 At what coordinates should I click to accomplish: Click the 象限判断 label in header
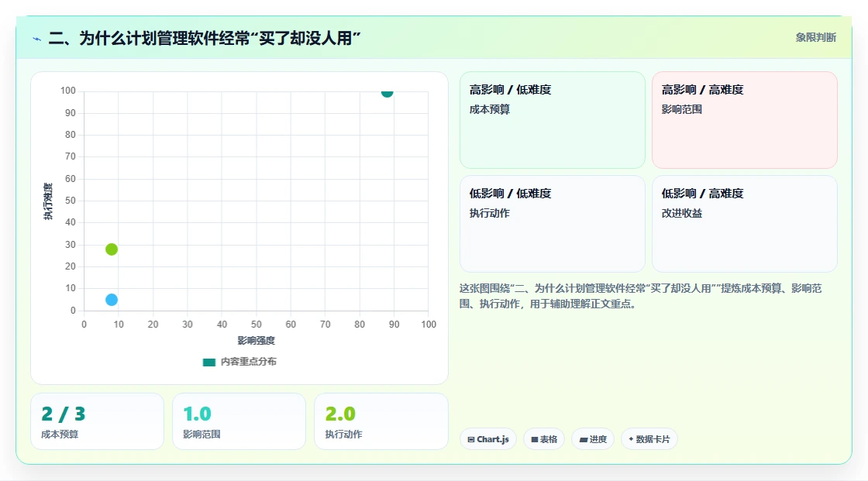(815, 38)
